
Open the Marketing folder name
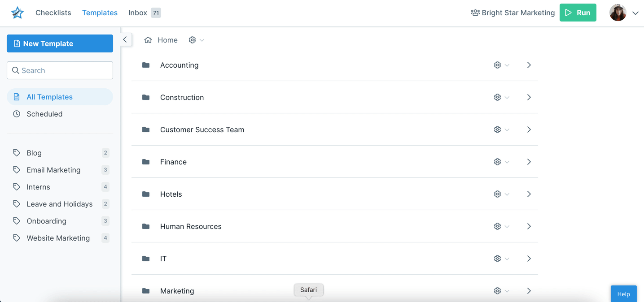click(177, 291)
